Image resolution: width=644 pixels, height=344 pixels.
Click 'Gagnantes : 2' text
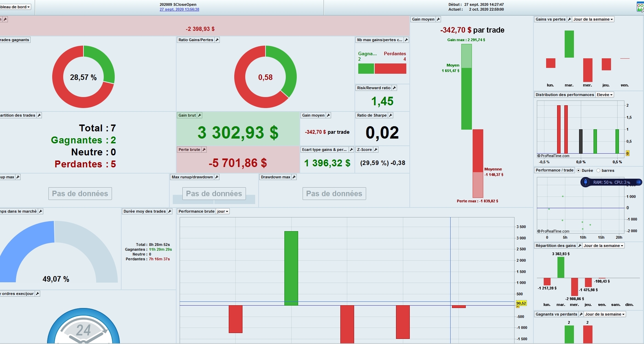pyautogui.click(x=83, y=140)
